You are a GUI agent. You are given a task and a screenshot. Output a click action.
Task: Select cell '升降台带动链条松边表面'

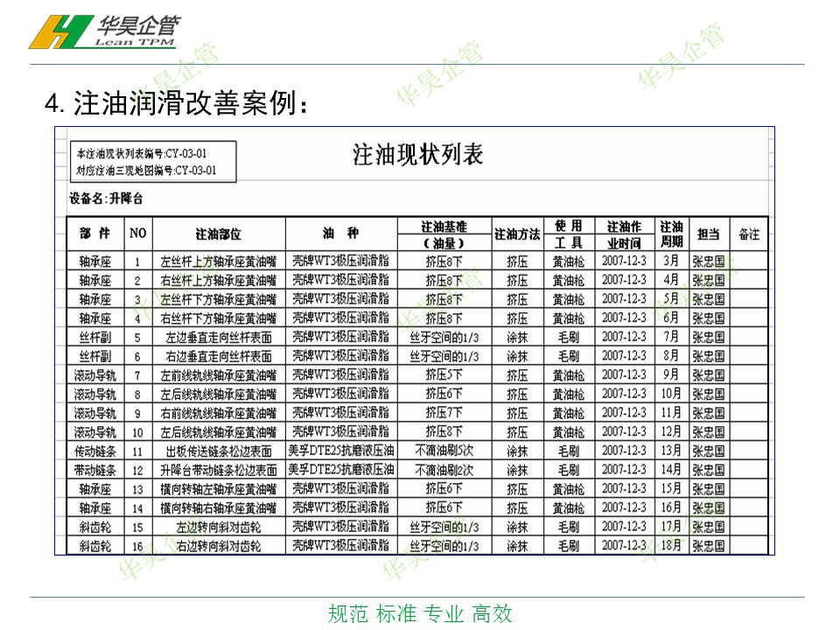pyautogui.click(x=219, y=471)
